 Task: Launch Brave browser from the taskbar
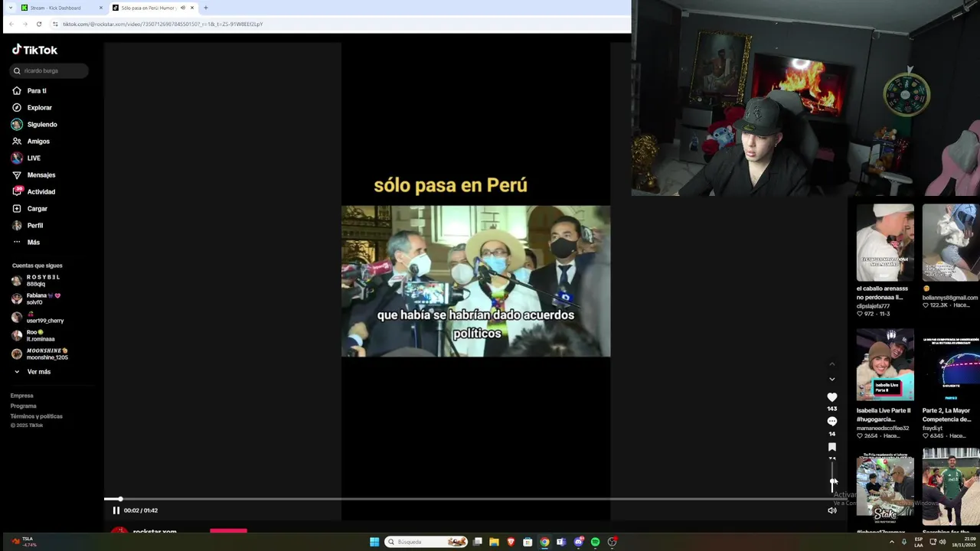tap(511, 542)
